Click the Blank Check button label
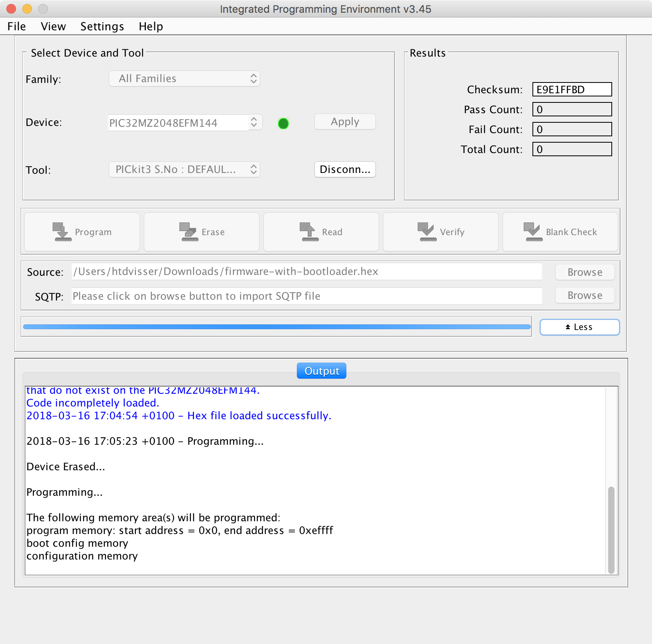This screenshot has width=652, height=644. [571, 232]
